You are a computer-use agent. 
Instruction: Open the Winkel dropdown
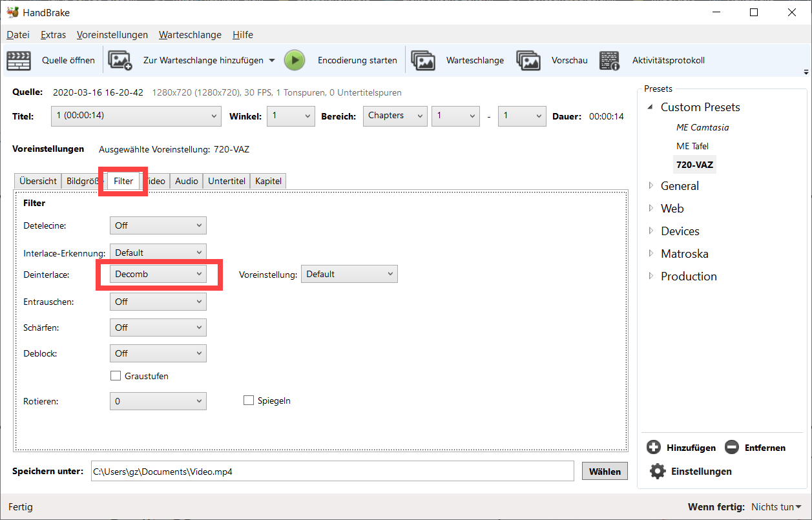point(291,116)
